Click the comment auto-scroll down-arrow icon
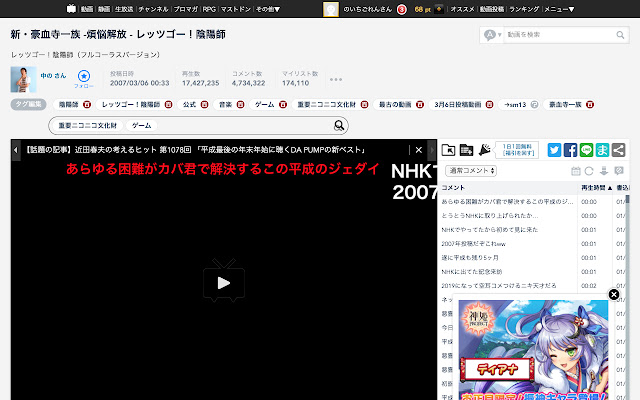Viewport: 640px width, 400px height. [604, 171]
